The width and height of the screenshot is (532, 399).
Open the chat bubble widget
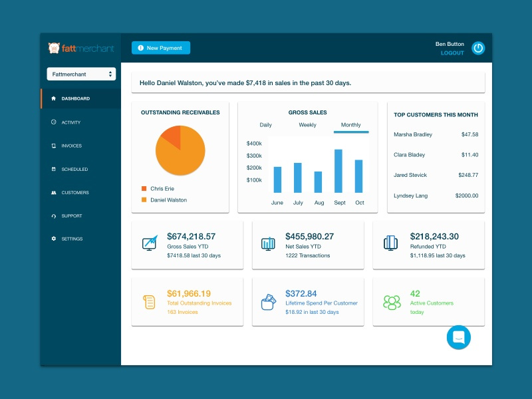[x=458, y=337]
